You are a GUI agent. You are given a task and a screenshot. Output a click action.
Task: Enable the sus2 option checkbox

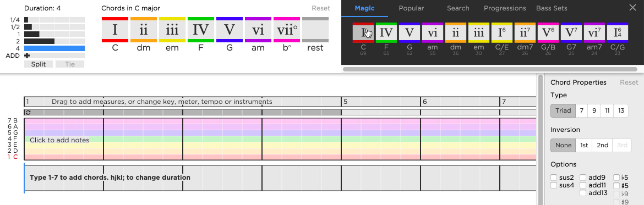point(554,178)
